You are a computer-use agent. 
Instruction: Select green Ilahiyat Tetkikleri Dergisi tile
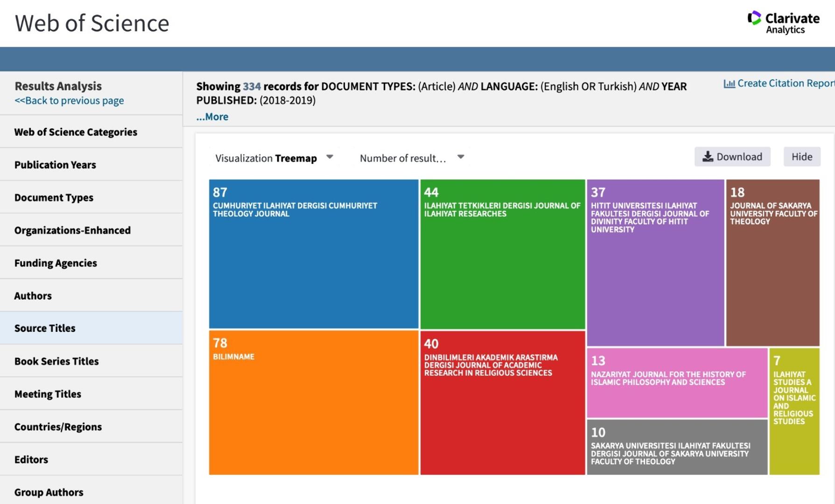click(x=503, y=254)
